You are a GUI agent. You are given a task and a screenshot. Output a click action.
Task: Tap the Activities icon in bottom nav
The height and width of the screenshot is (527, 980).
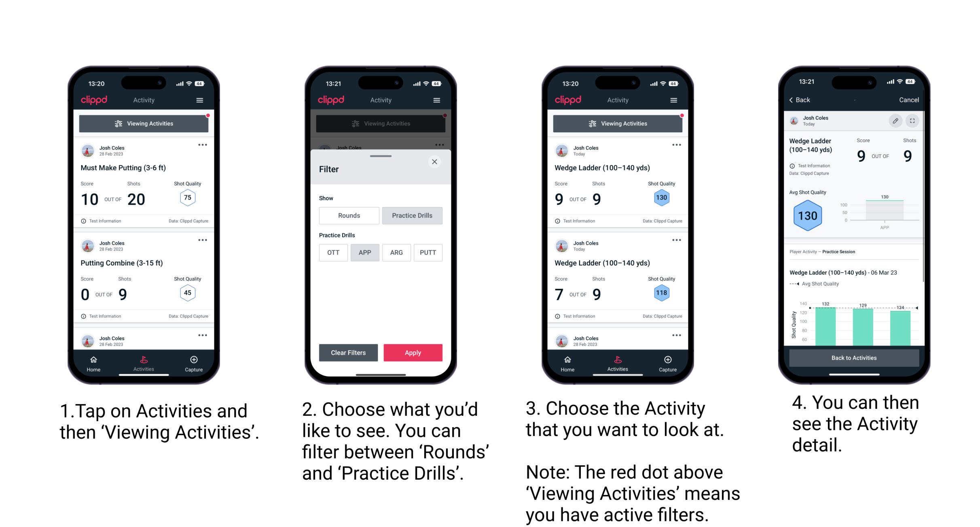pyautogui.click(x=144, y=362)
